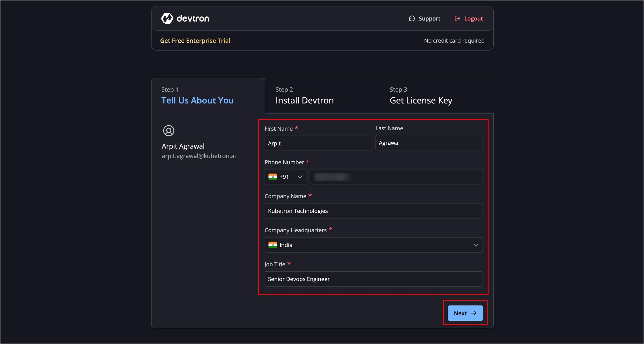Screen dimensions: 644x344
Task: Expand the Company Headquarters dropdown chevron
Action: pos(475,245)
